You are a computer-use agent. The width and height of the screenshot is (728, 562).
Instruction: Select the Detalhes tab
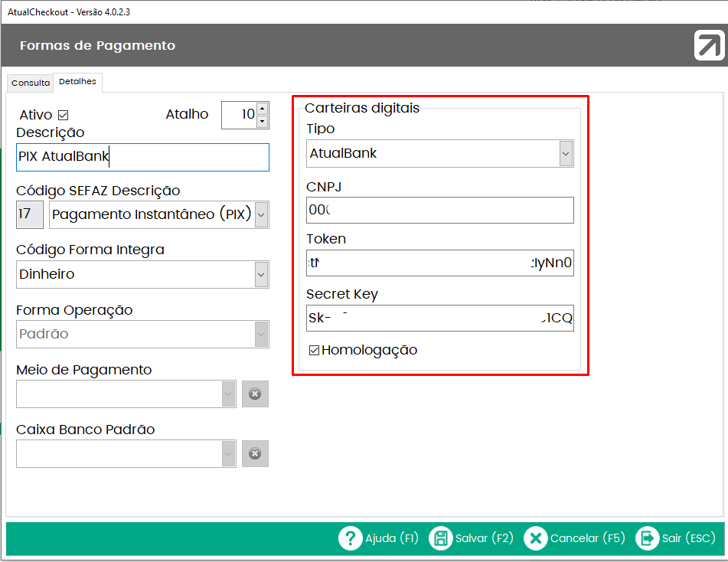(x=77, y=82)
